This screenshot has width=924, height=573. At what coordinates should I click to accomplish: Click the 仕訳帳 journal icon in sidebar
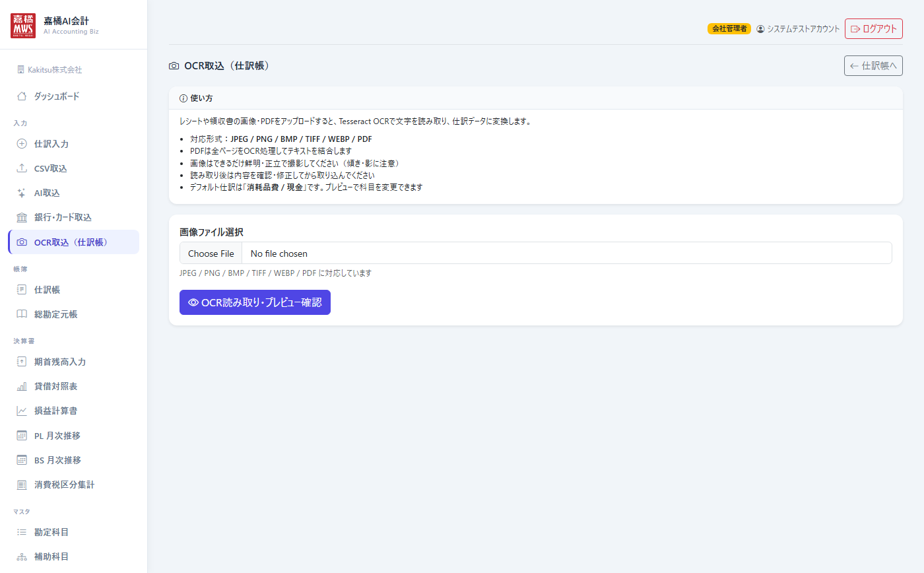[x=22, y=290]
